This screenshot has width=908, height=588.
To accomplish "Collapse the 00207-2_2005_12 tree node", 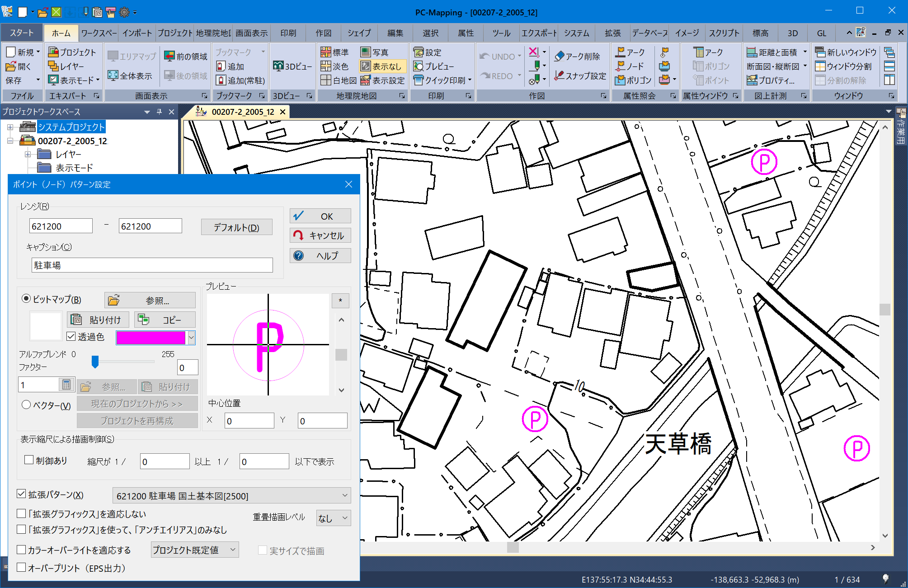I will coord(10,141).
